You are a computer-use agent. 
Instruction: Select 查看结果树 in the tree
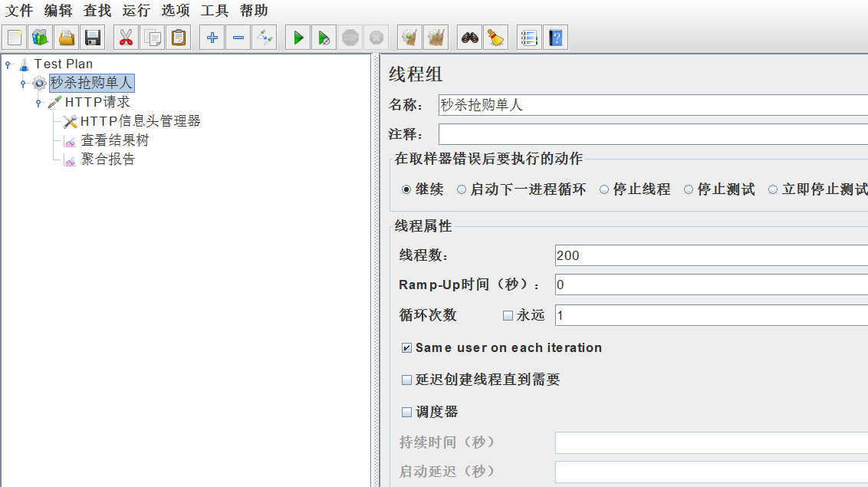point(114,140)
